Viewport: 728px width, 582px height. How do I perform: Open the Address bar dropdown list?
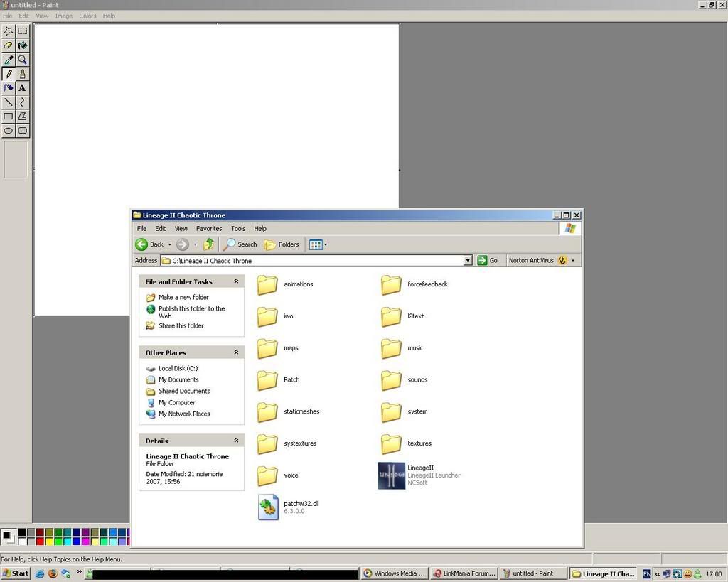[x=468, y=261]
